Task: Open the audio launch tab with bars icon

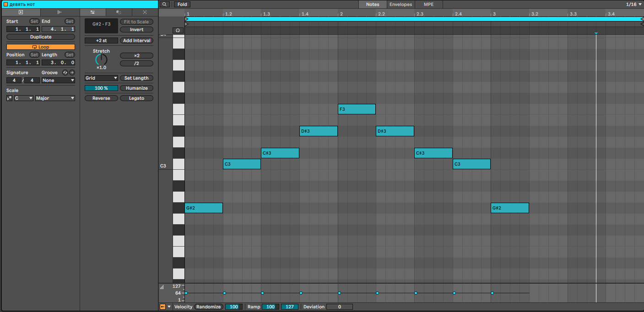Action: (60, 12)
